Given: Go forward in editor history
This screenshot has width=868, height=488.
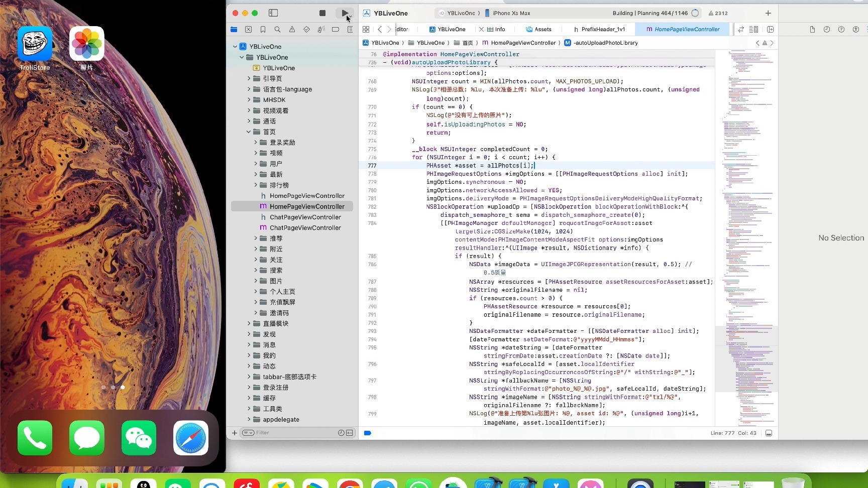Looking at the screenshot, I should (389, 30).
